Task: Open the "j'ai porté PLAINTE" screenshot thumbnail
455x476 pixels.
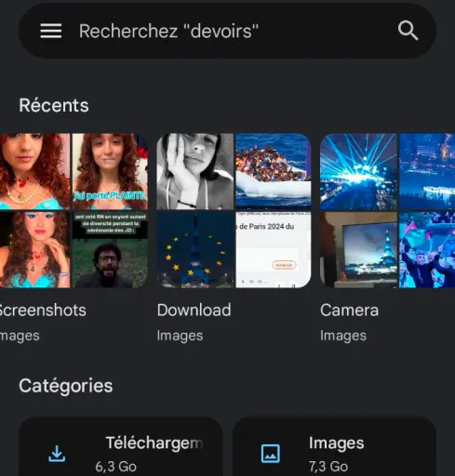Action: click(x=110, y=172)
